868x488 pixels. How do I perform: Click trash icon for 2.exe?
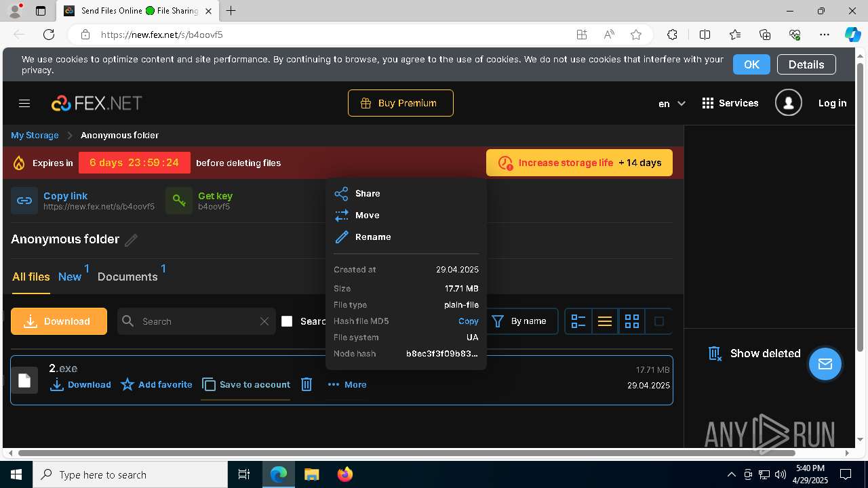click(307, 384)
